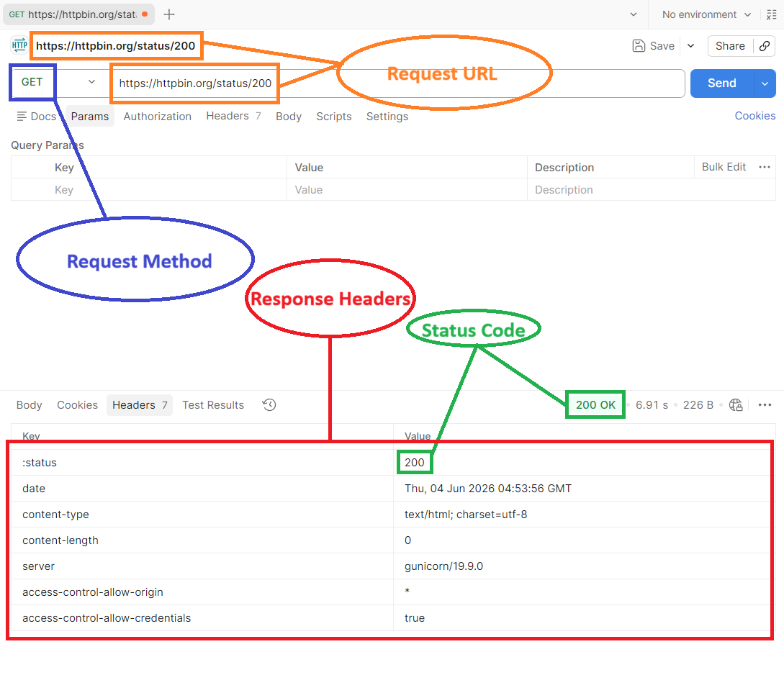Screen dimensions: 784x675
Task: Open the Test Results tab
Action: 213,404
